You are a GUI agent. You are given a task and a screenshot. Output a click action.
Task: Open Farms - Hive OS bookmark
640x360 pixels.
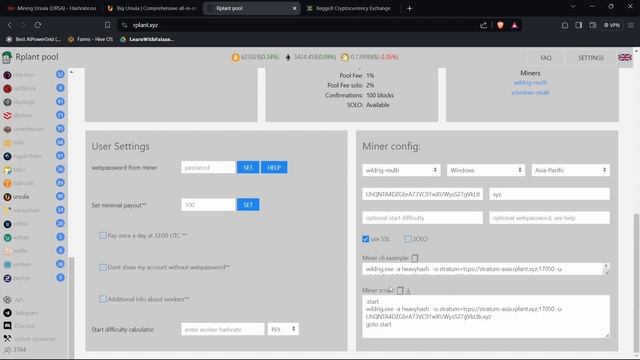[x=90, y=39]
